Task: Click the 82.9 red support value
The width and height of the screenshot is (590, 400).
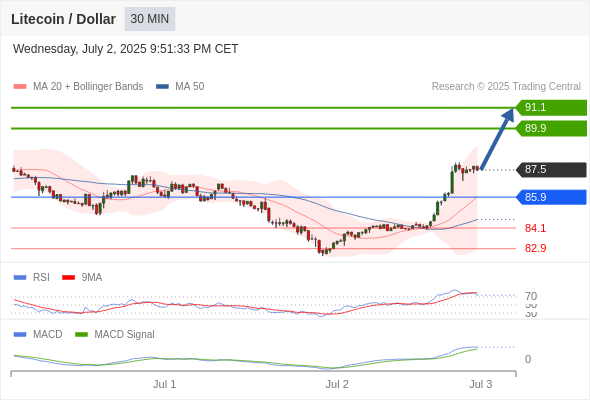Action: pos(535,248)
